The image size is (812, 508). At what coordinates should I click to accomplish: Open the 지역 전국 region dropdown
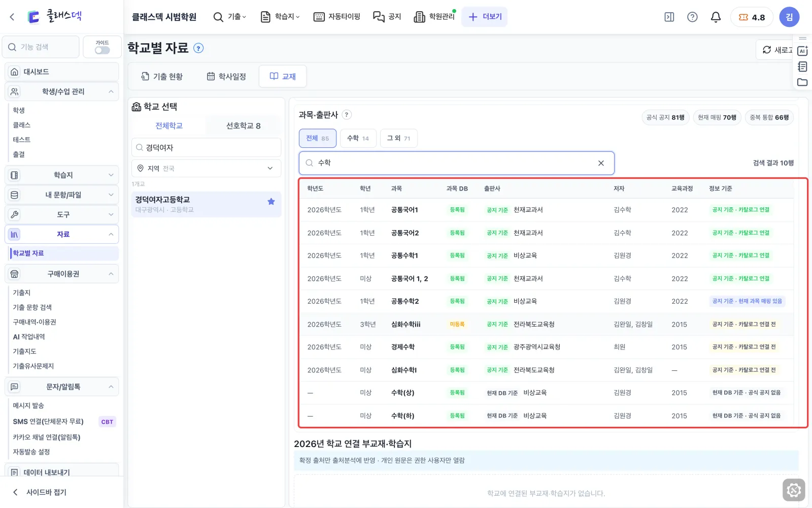(x=206, y=168)
